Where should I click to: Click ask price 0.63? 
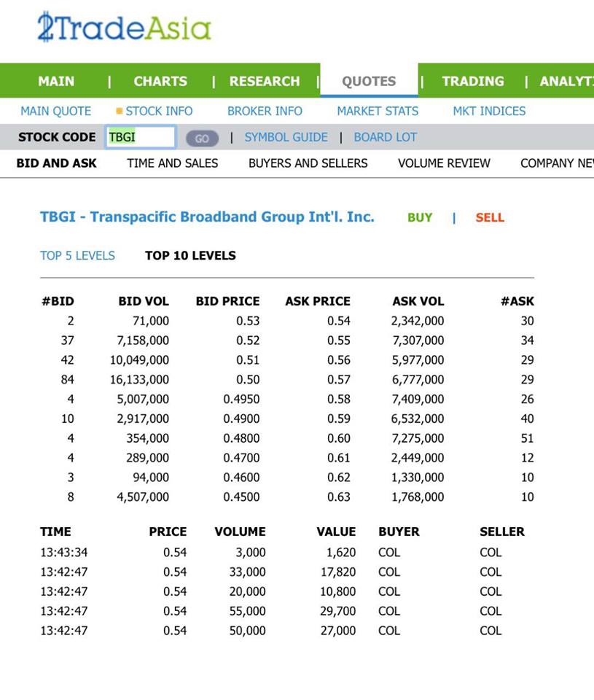339,497
